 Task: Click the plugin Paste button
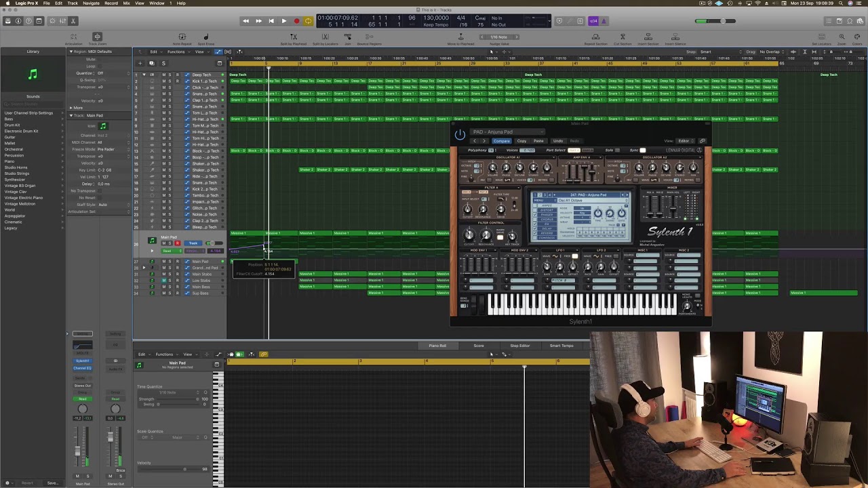point(538,141)
